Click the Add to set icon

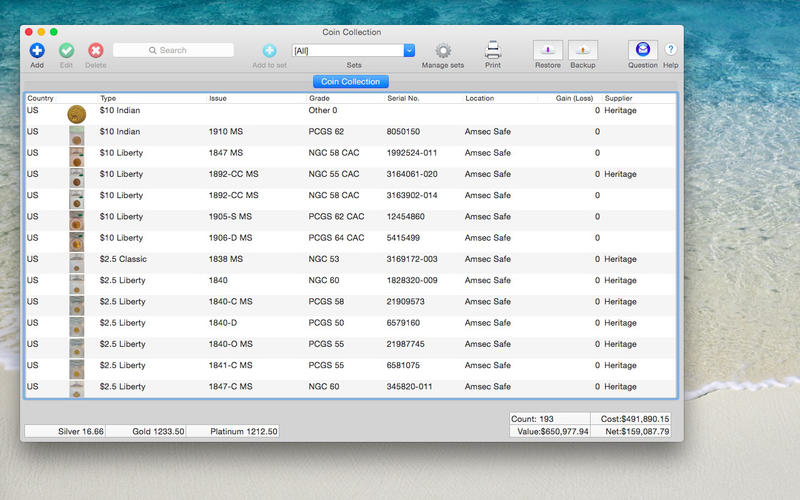pyautogui.click(x=269, y=51)
